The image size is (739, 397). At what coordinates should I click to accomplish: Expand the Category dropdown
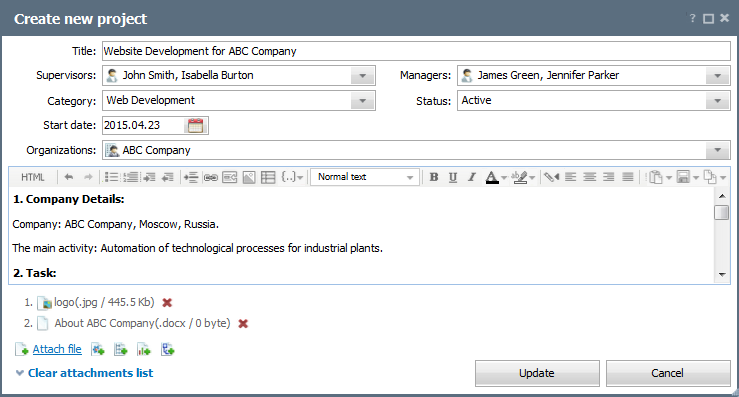coord(362,100)
